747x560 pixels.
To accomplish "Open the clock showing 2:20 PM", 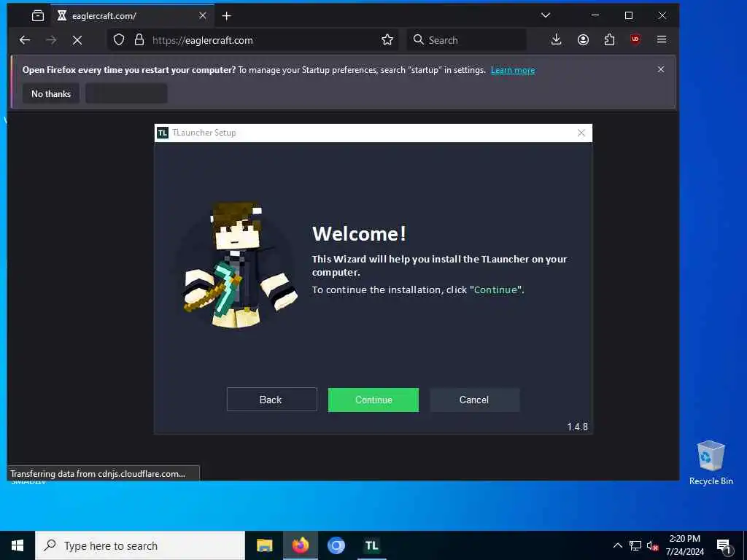I will click(685, 545).
